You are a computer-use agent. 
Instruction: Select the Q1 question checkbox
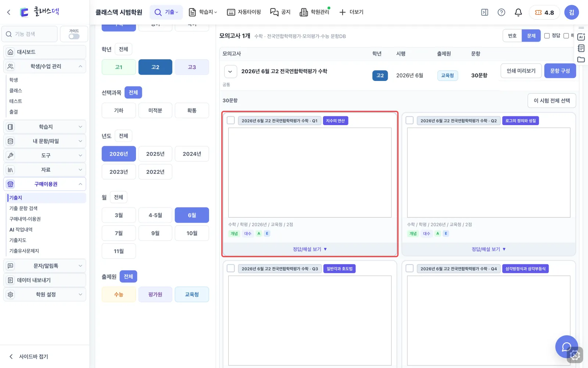[231, 120]
